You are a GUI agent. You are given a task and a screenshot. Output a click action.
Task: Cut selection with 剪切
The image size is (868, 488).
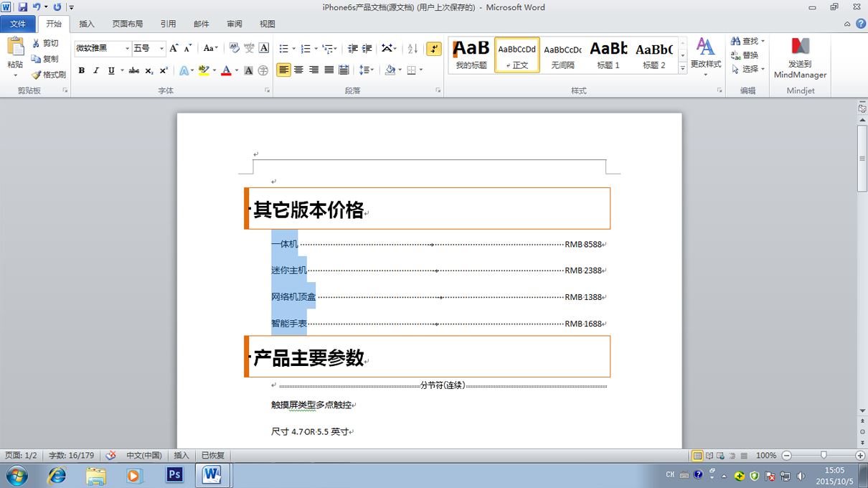tap(45, 44)
